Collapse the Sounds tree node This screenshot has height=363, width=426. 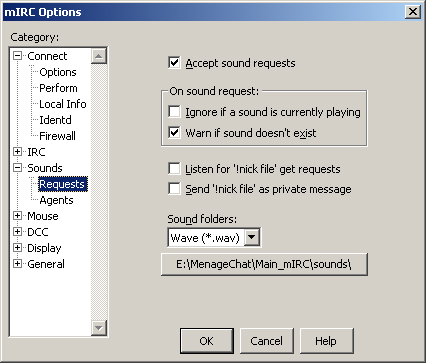(18, 168)
